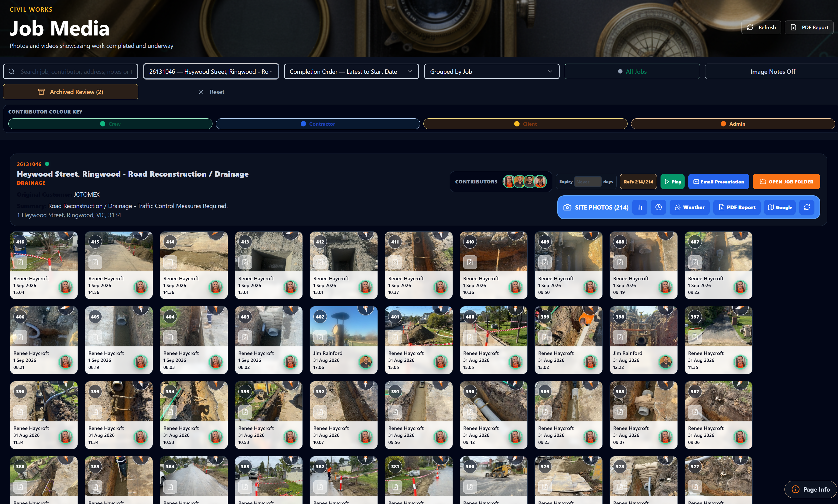The image size is (838, 504).
Task: Open the note icon on photo 384
Action: pyautogui.click(x=170, y=487)
